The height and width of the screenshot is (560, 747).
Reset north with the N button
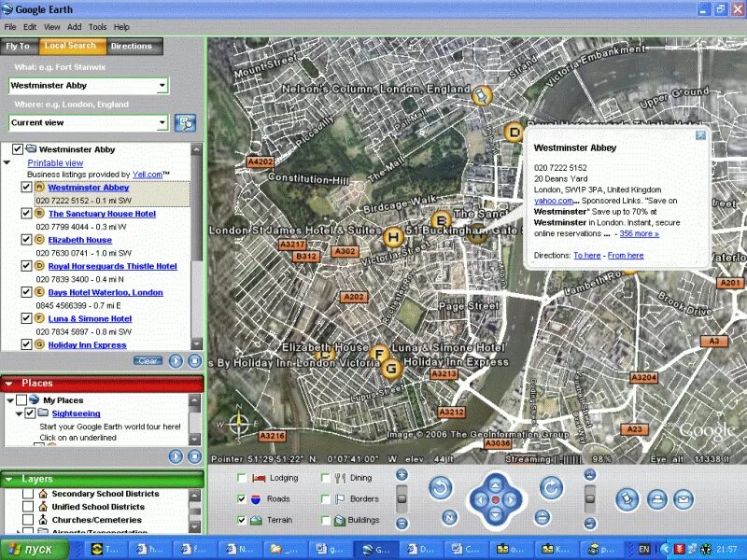pos(450,517)
